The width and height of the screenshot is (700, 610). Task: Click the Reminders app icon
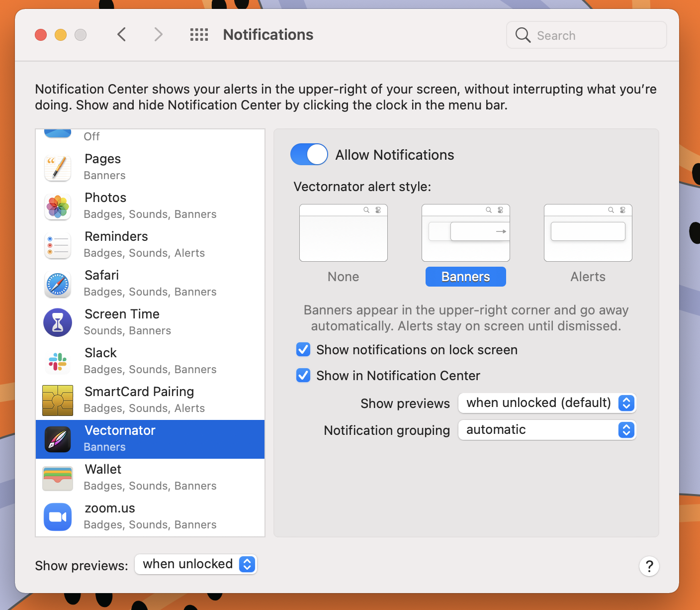pyautogui.click(x=58, y=245)
